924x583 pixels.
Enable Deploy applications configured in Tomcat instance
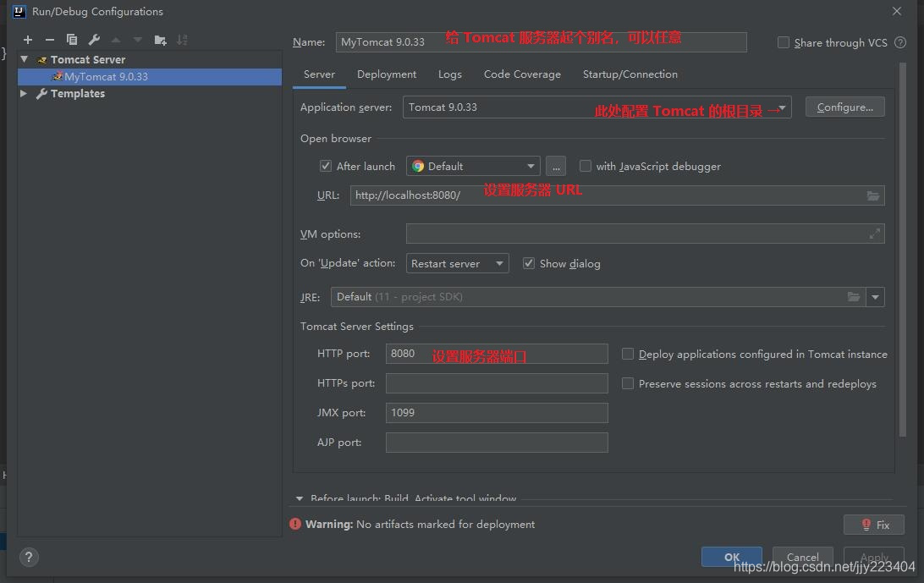[628, 354]
